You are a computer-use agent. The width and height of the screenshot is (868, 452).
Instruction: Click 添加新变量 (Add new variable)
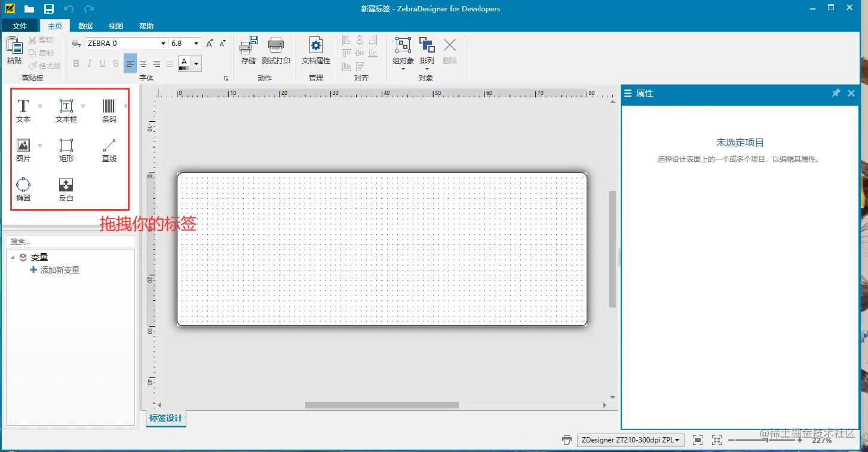tap(55, 270)
